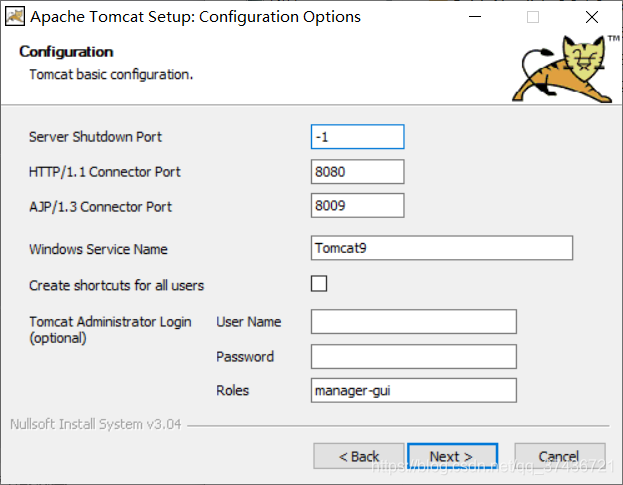Screen dimensions: 623x485
Task: Click the Tomcat cat logo
Action: pos(565,68)
